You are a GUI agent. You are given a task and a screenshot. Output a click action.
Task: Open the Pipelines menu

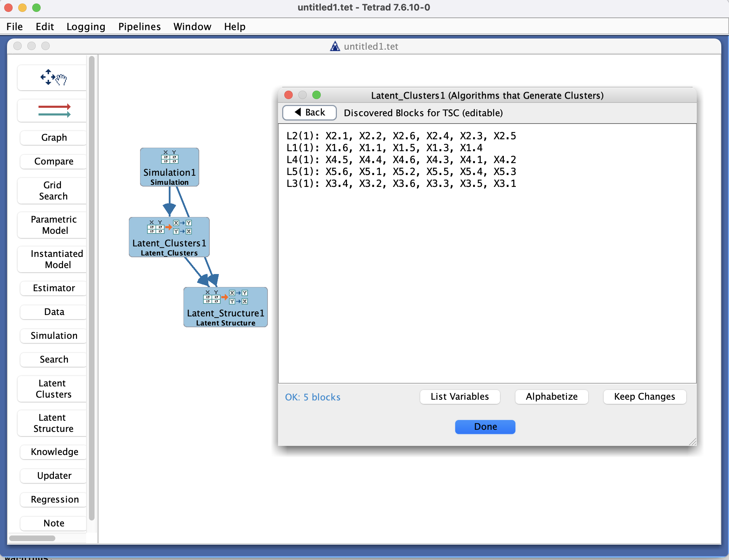click(139, 27)
